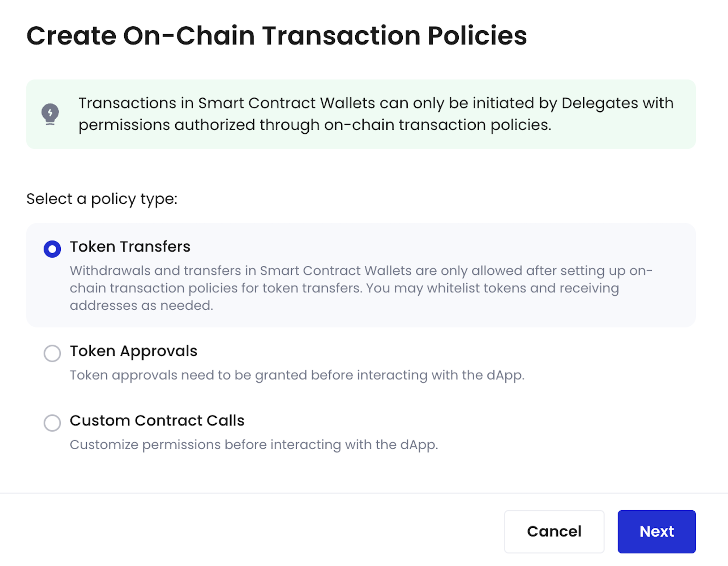The width and height of the screenshot is (728, 566).
Task: Click the Create On-Chain Transaction Policies title
Action: (x=277, y=36)
